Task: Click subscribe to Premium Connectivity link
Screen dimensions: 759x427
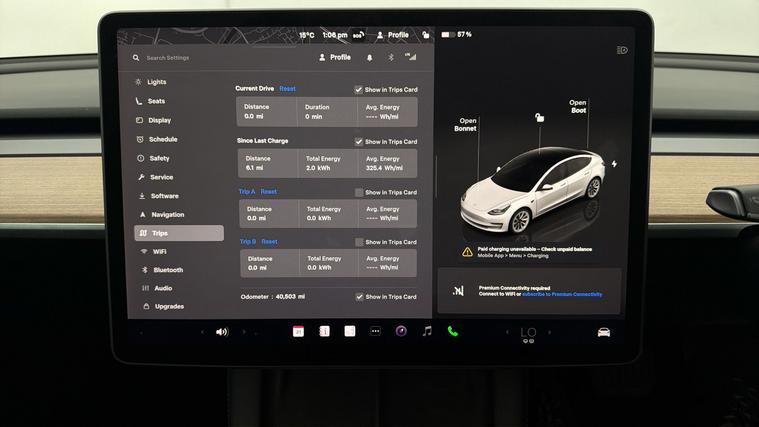Action: click(x=562, y=295)
